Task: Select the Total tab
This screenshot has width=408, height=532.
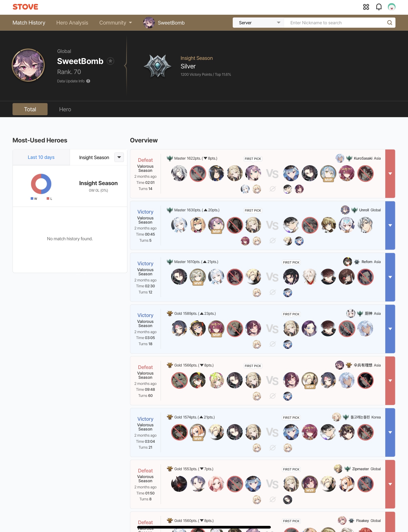Action: (30, 109)
